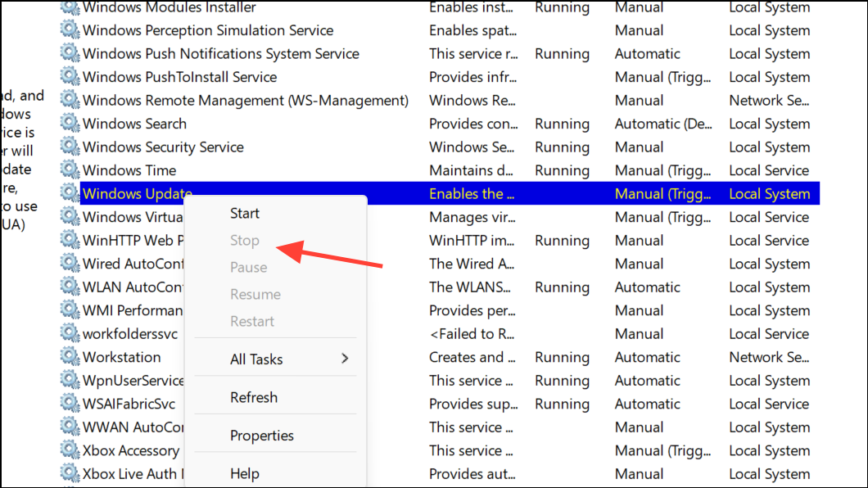Select the workfolderssvc service name
868x488 pixels.
pos(130,334)
